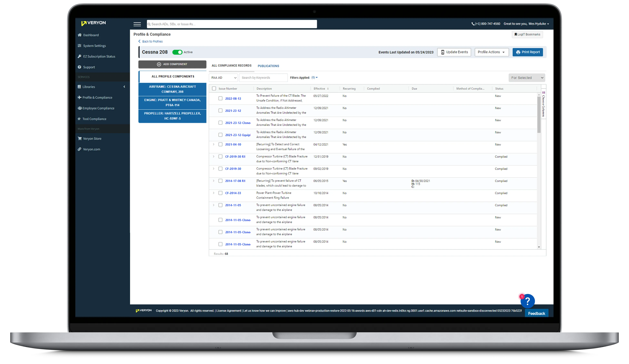
Task: Switch to Publications tab
Action: (268, 66)
